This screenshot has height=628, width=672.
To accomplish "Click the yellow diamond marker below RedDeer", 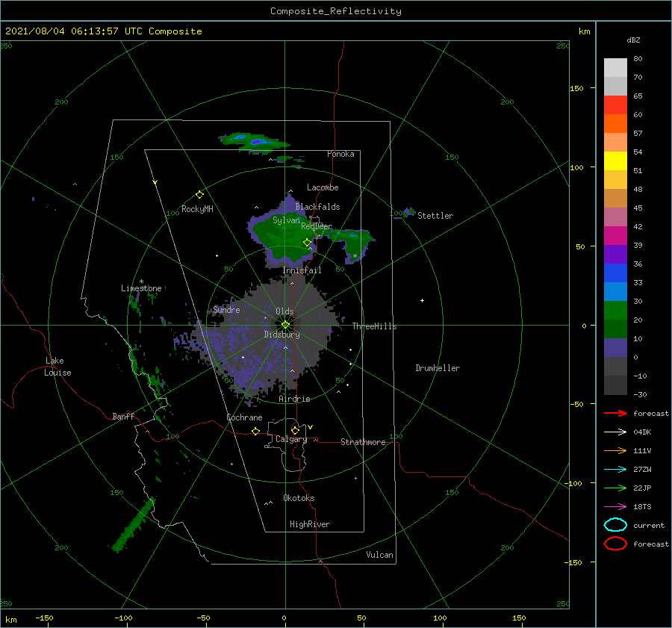I will 307,243.
